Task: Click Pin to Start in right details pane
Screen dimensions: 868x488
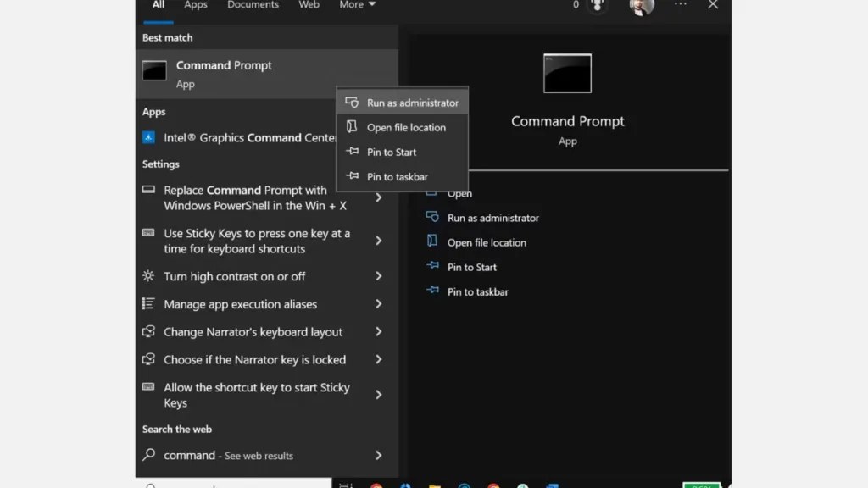Action: pyautogui.click(x=471, y=267)
